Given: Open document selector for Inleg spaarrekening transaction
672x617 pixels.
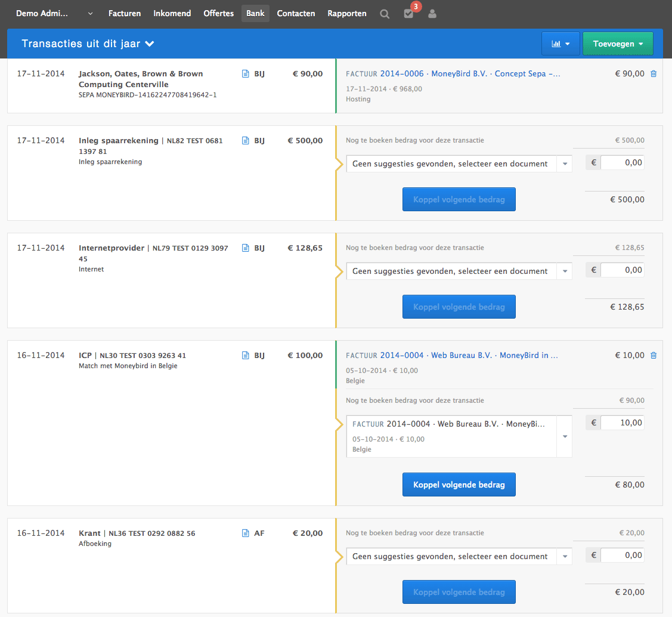Looking at the screenshot, I should point(459,163).
